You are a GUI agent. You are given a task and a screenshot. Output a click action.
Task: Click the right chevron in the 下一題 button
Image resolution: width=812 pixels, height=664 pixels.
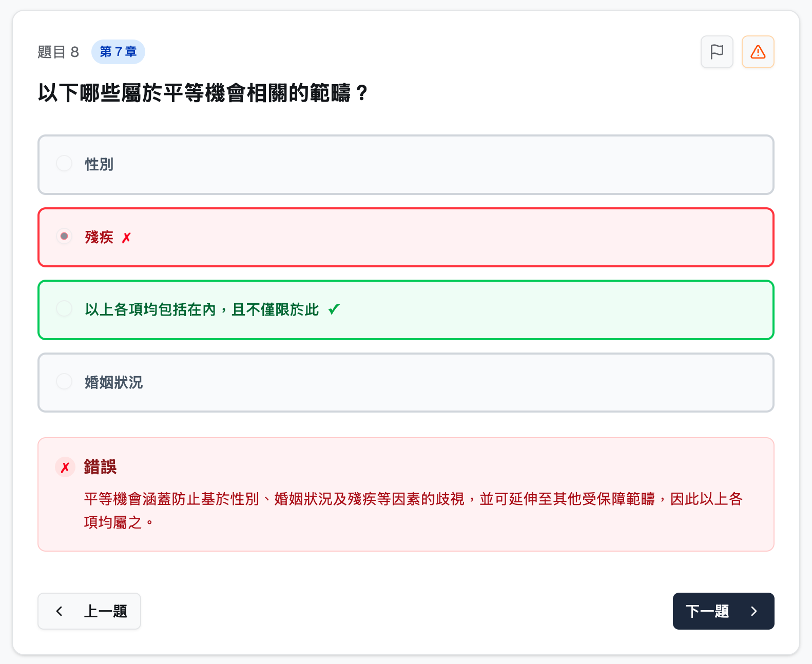[x=753, y=611]
